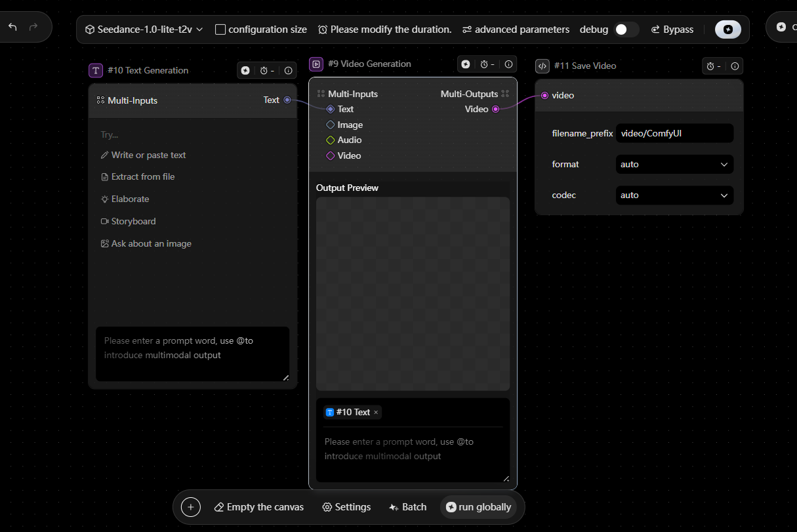Click the Text output port of node #10
Image resolution: width=797 pixels, height=532 pixels.
(x=287, y=100)
